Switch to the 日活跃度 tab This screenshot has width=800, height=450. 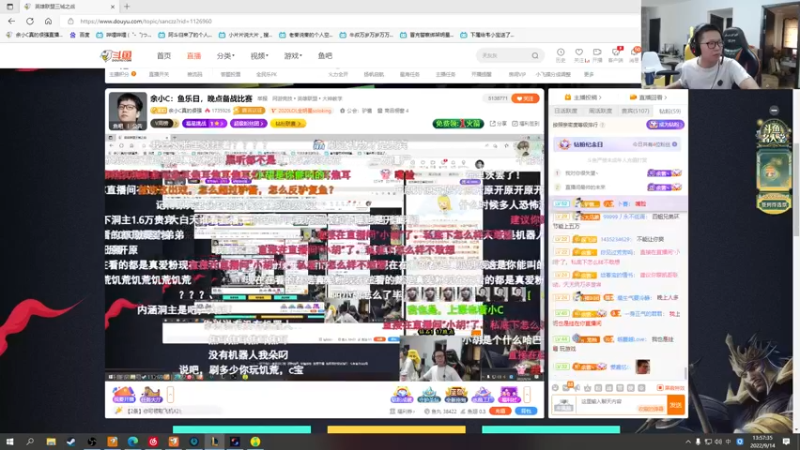tap(566, 111)
